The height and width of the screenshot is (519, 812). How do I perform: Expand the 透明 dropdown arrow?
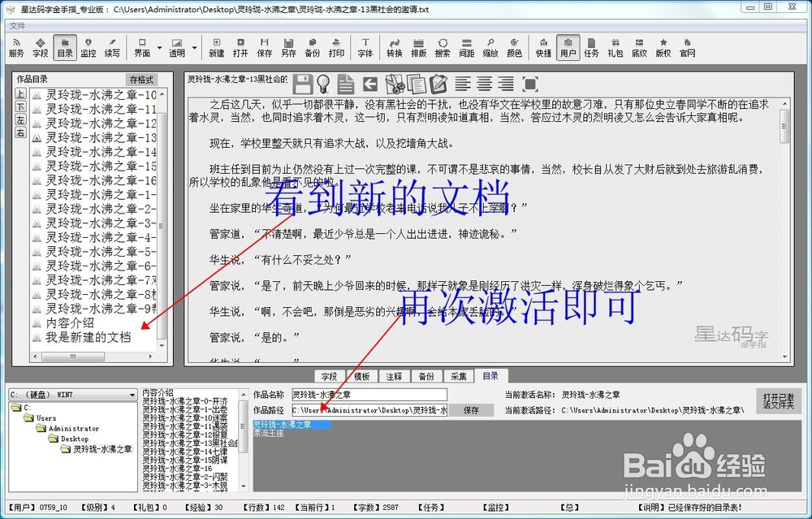click(x=195, y=48)
